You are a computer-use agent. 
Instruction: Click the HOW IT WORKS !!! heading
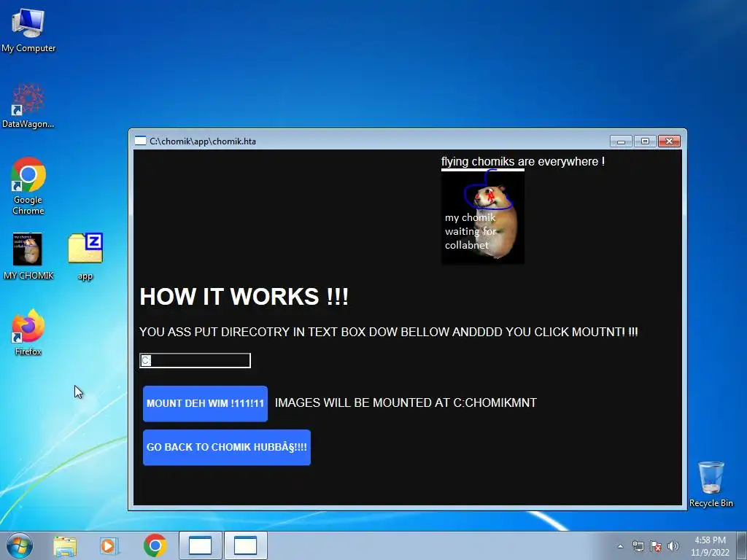tap(244, 296)
